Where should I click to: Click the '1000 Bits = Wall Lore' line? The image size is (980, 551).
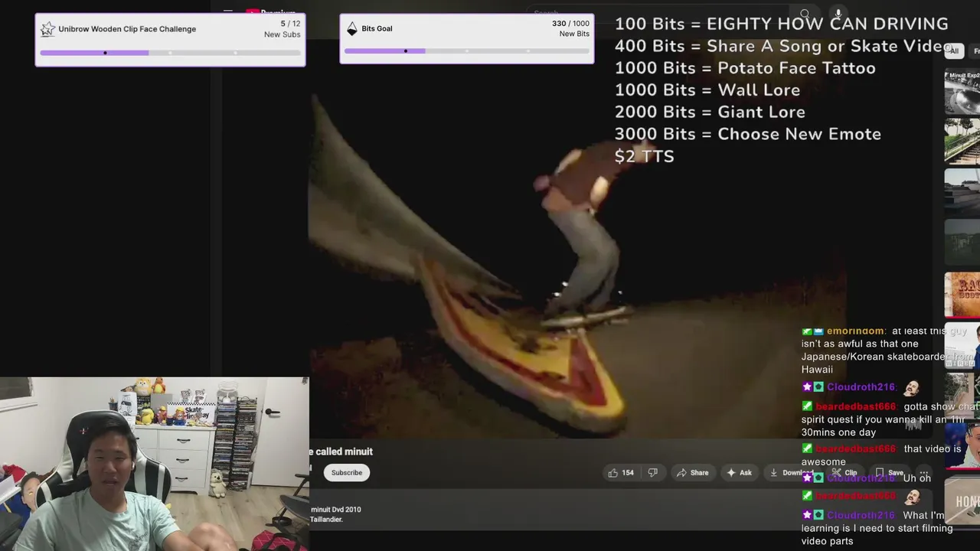click(x=707, y=90)
